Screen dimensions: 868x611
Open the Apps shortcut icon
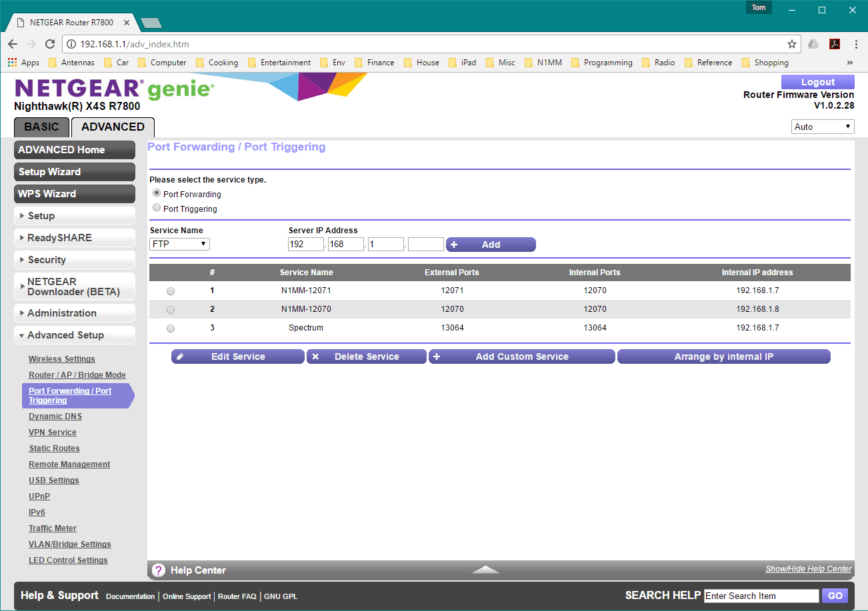23,63
